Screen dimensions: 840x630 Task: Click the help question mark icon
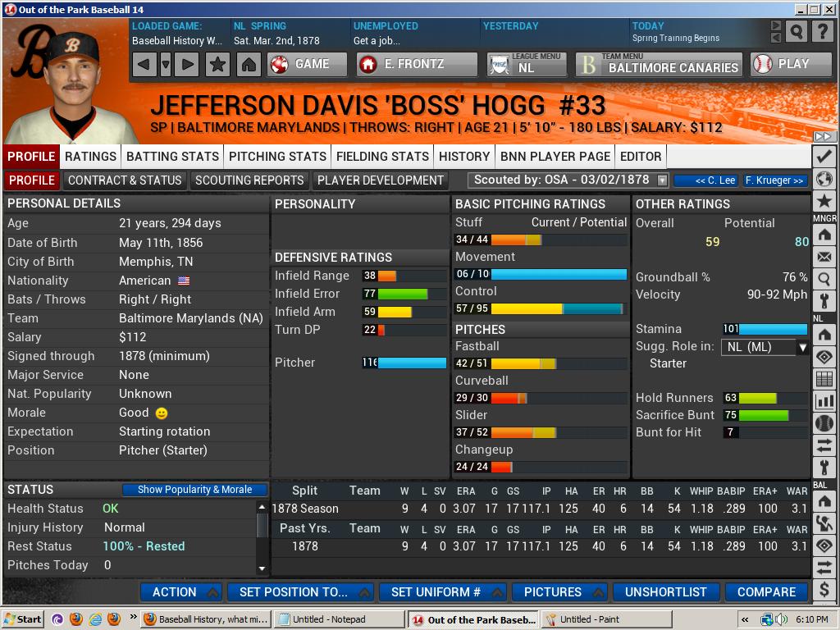coord(824,31)
